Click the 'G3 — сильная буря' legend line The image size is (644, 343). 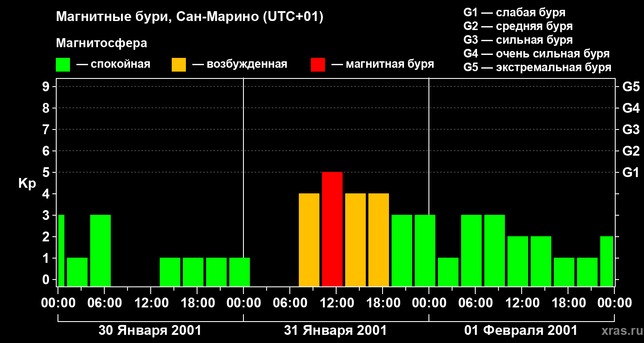(518, 40)
